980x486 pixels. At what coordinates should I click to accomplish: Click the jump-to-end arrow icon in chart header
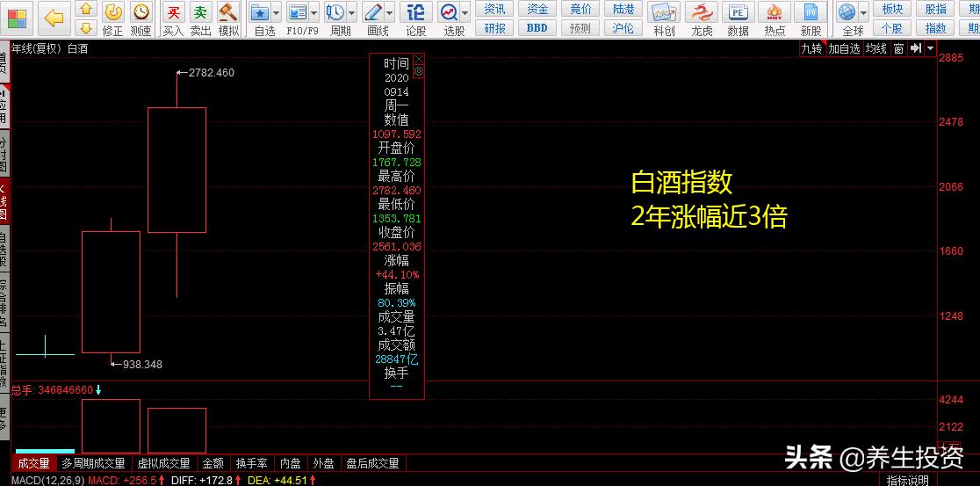[x=916, y=48]
